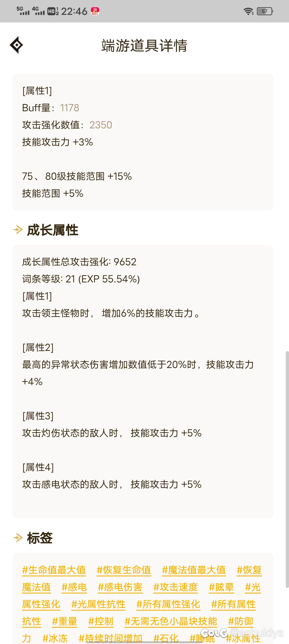Select the #魔法值最大值 tag
Image resolution: width=289 pixels, height=644 pixels.
point(194,570)
